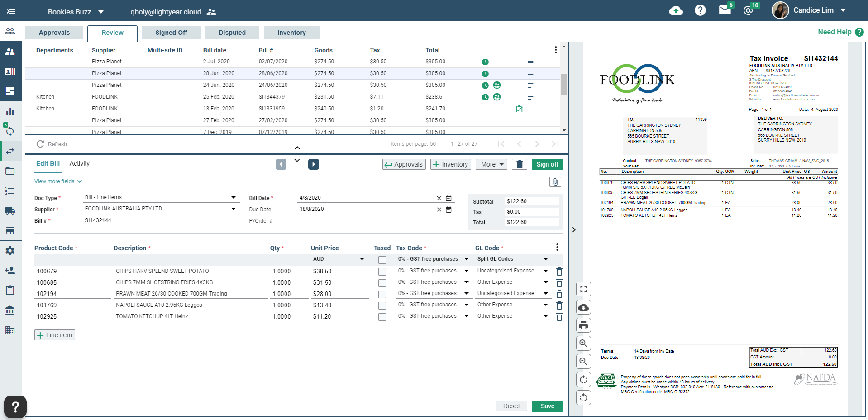Viewport: 868px width, 420px height.
Task: Click Refresh in bills list
Action: [52, 144]
